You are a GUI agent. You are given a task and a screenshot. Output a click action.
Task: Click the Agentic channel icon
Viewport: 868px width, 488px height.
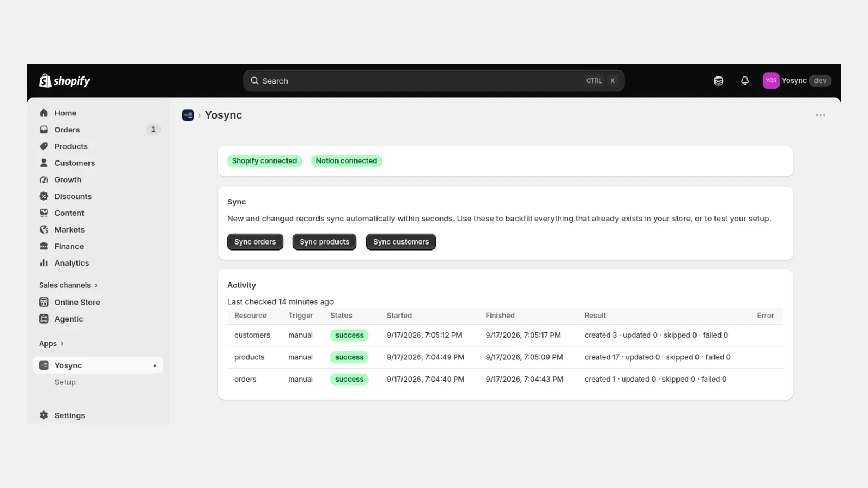(x=44, y=319)
